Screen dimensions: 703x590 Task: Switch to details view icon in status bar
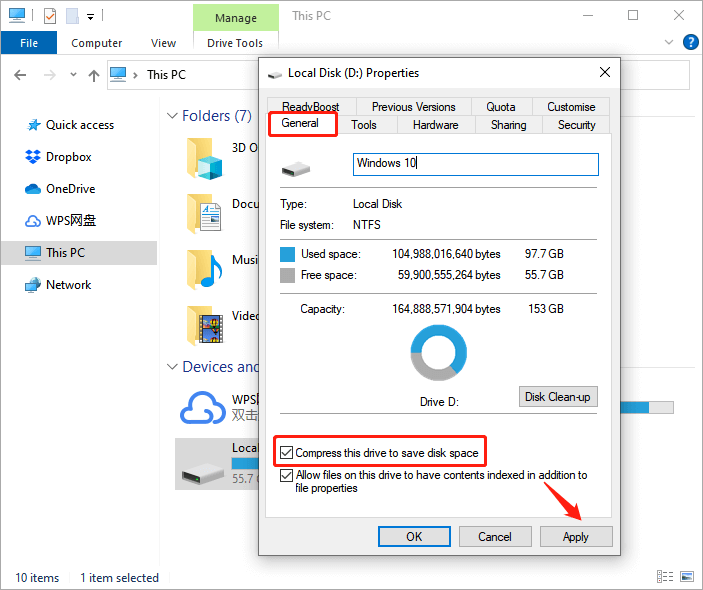pos(665,577)
